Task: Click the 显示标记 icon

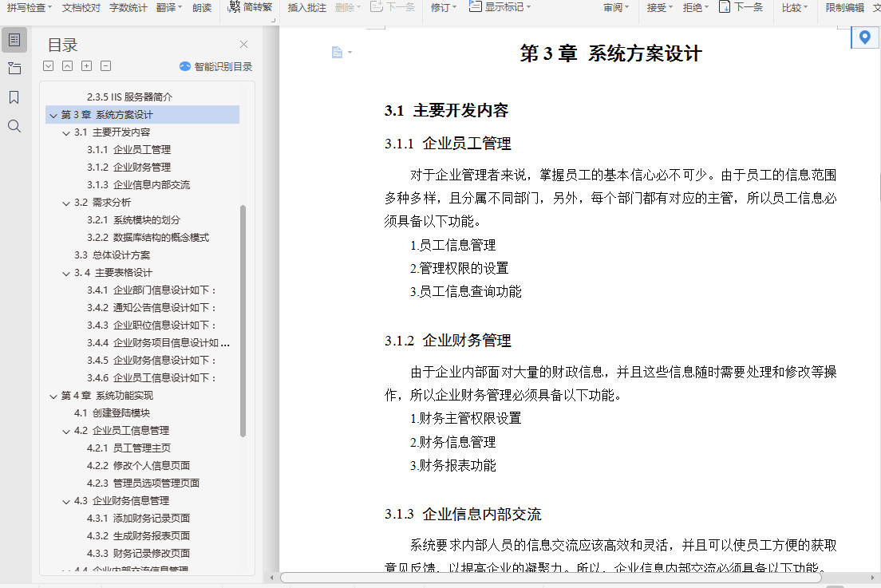Action: [476, 6]
